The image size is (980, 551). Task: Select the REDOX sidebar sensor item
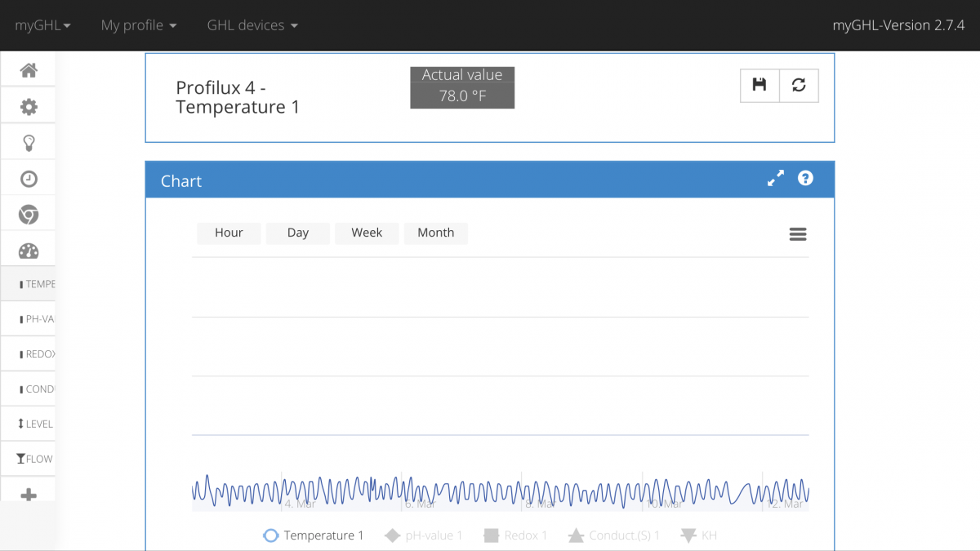29,354
